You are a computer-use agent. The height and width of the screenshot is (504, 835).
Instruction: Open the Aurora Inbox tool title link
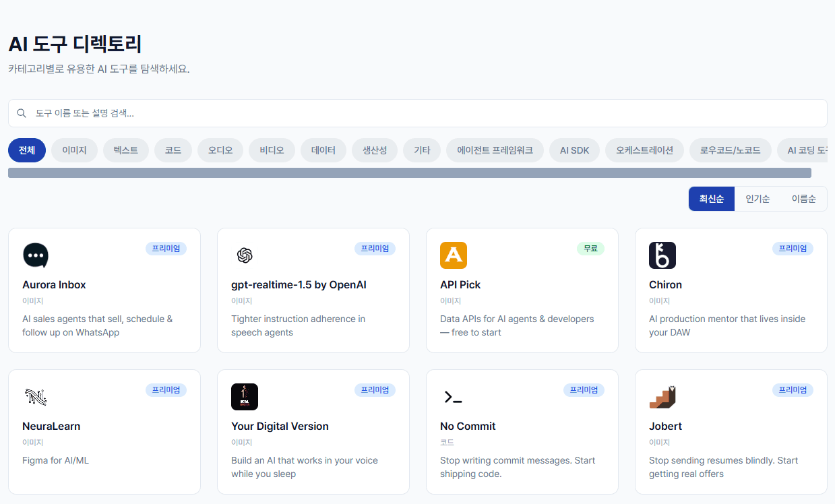[x=54, y=284]
